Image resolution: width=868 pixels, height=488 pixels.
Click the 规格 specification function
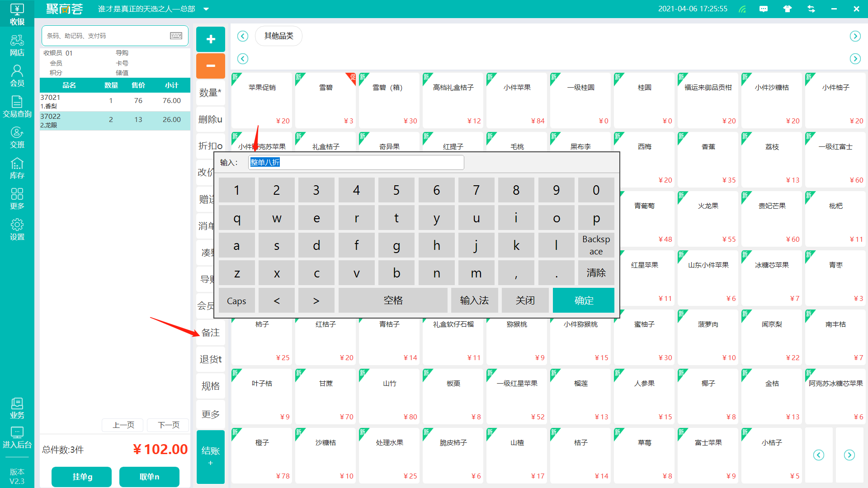pyautogui.click(x=211, y=386)
